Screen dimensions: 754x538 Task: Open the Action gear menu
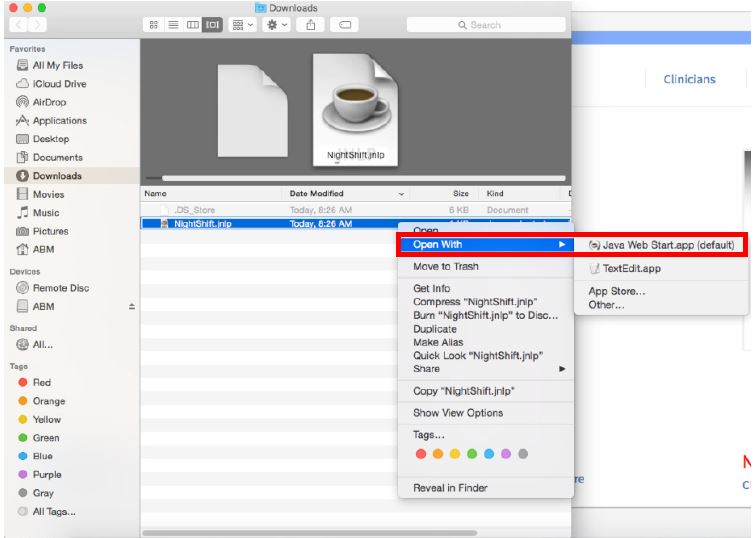click(276, 25)
